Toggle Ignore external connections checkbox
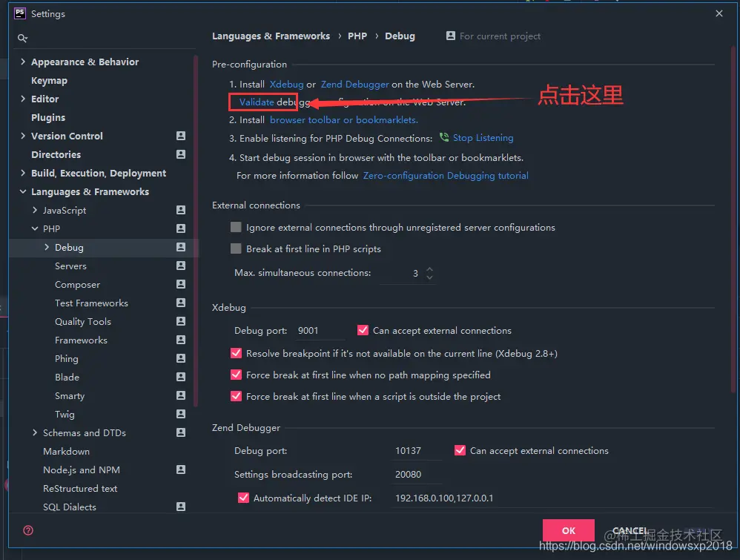Image resolution: width=740 pixels, height=560 pixels. coord(236,227)
